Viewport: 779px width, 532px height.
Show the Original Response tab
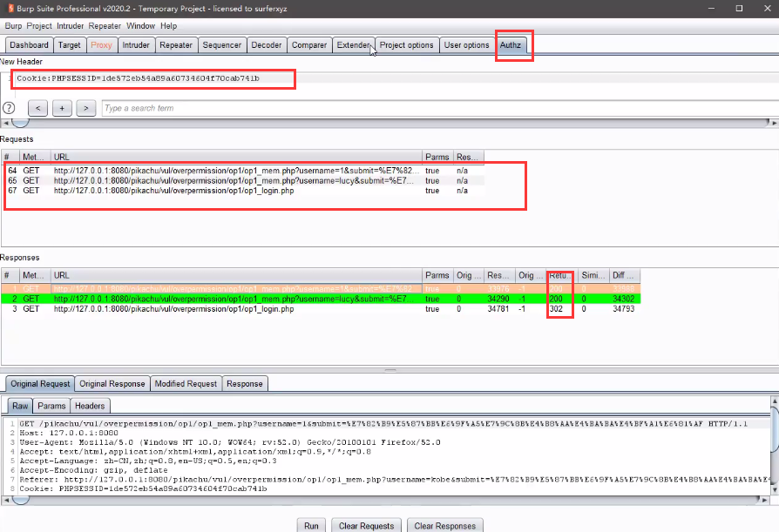point(112,383)
